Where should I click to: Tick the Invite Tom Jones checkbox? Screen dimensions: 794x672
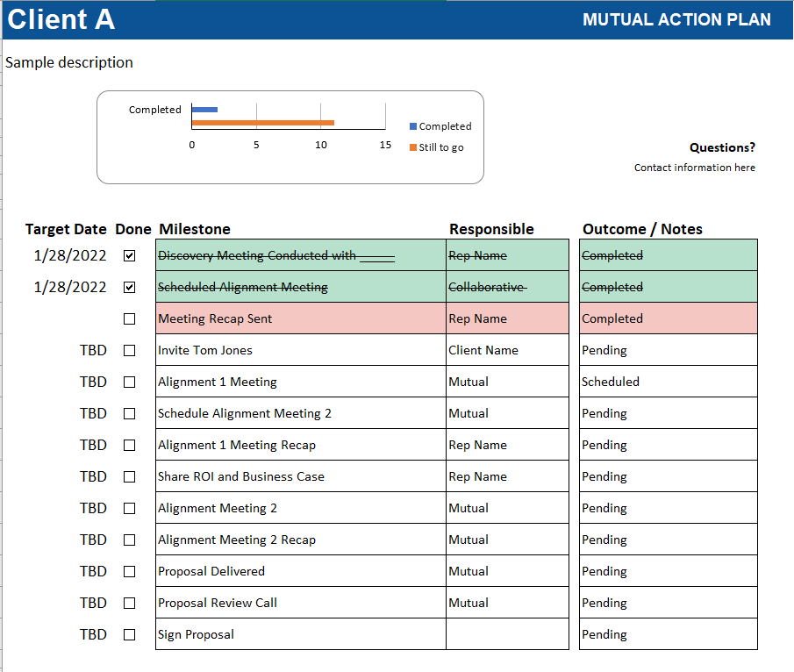click(130, 350)
